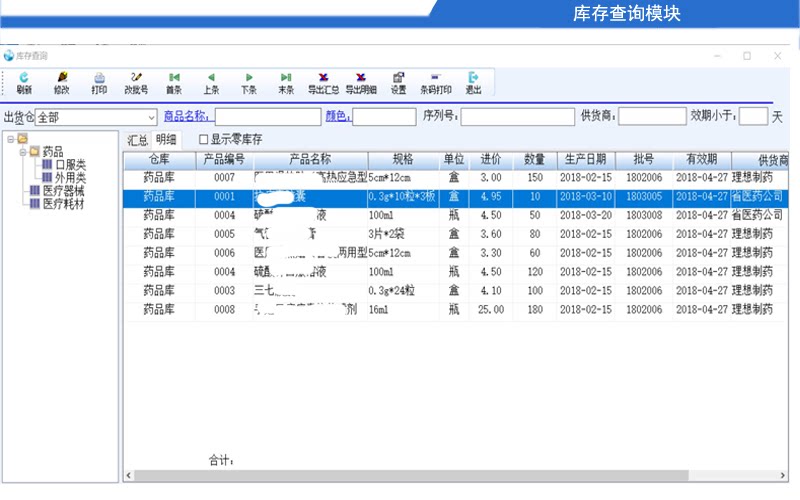Collapse the 药品 tree node expander
Image resolution: width=800 pixels, height=500 pixels.
pos(23,152)
